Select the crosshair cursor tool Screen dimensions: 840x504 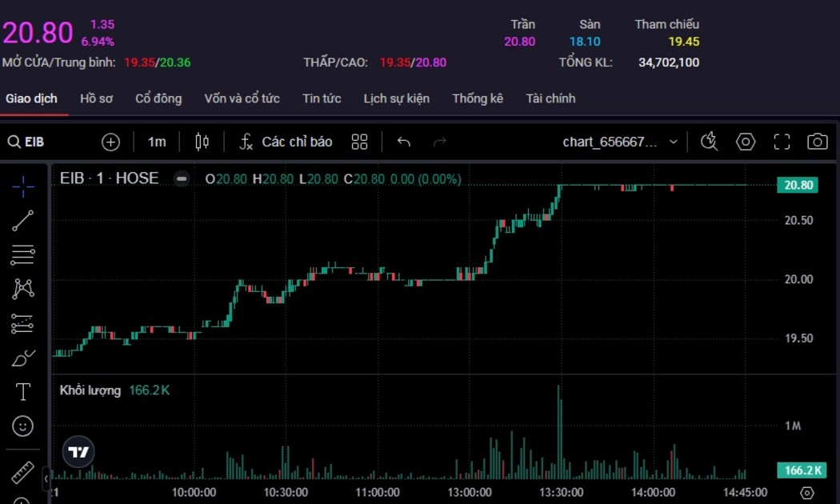23,186
